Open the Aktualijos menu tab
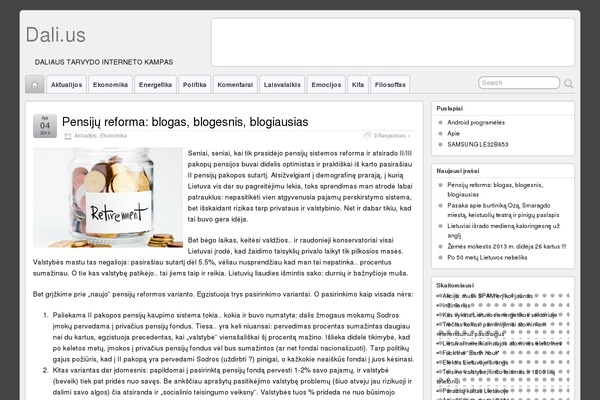The image size is (600, 400). (67, 85)
